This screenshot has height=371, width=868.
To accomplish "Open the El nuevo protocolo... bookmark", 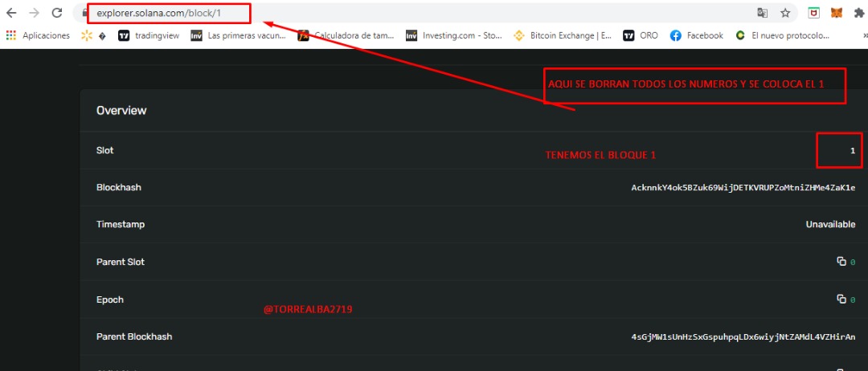I will point(782,35).
